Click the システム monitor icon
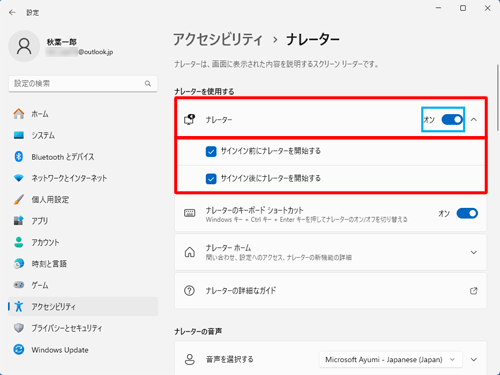 tap(19, 135)
